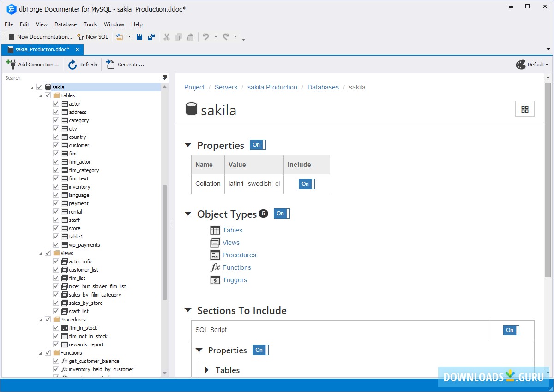The width and height of the screenshot is (554, 392).
Task: Click the Save All icon
Action: click(x=151, y=37)
